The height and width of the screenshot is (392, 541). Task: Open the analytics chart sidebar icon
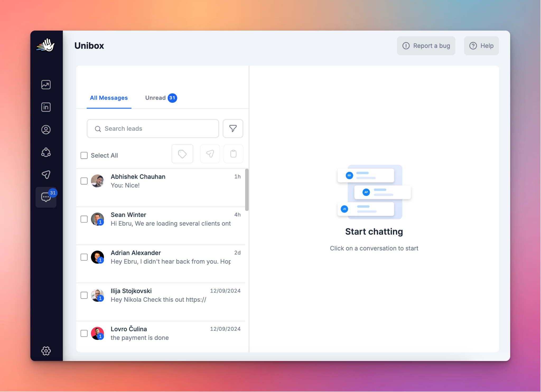click(x=46, y=85)
